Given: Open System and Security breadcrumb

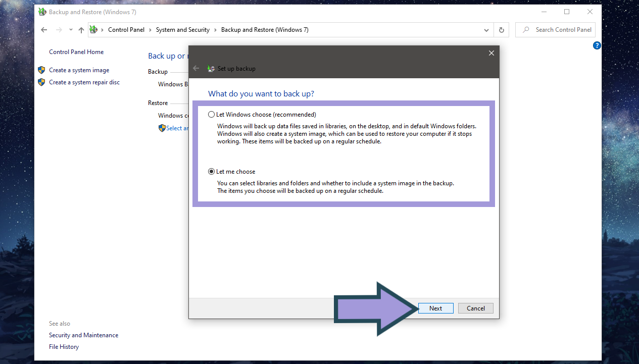Looking at the screenshot, I should (x=182, y=30).
